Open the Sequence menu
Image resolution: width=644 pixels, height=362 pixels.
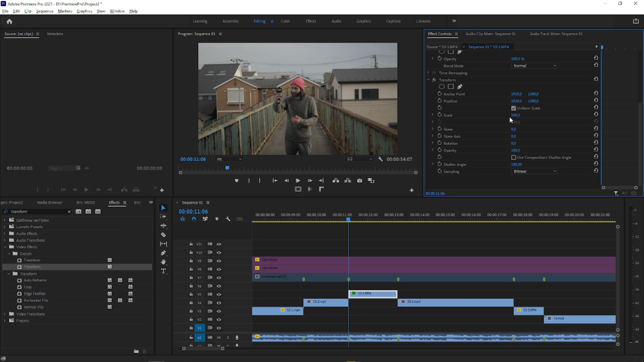pos(45,11)
